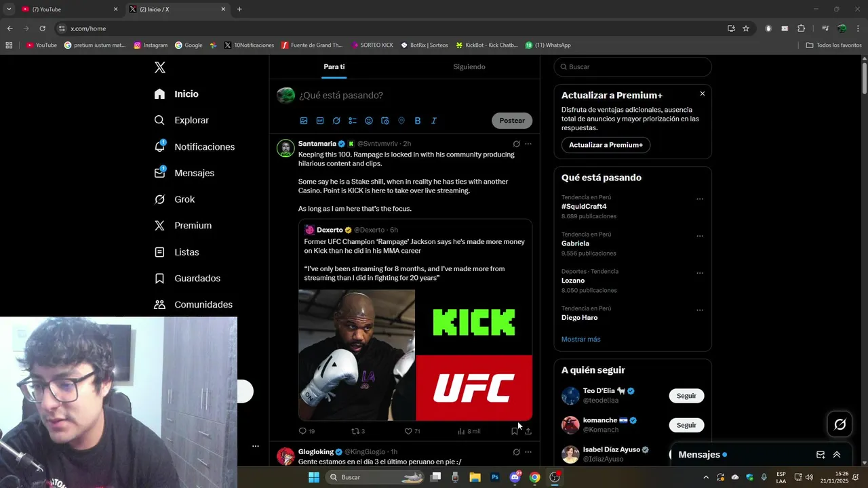
Task: Open Notificaciones bell
Action: pos(195,147)
